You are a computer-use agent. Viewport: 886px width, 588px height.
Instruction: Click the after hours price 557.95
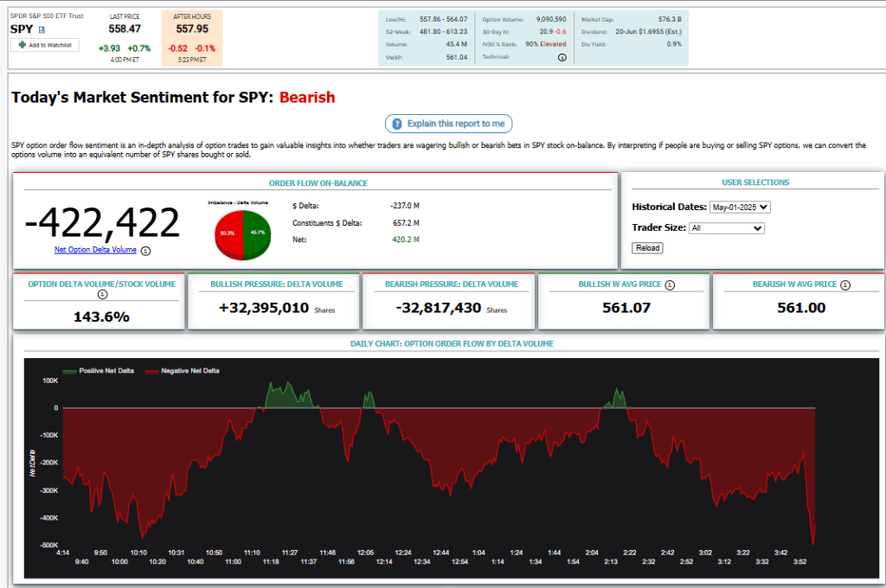click(192, 29)
